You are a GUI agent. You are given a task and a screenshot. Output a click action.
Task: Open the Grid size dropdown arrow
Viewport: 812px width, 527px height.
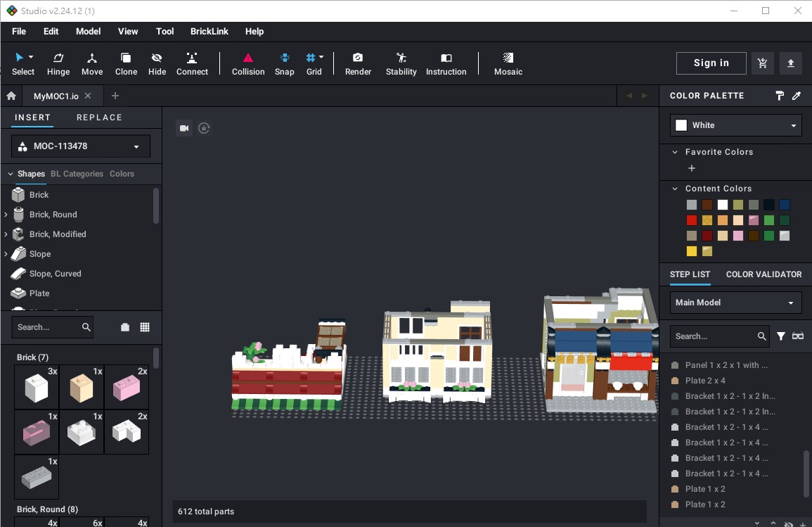tap(321, 57)
